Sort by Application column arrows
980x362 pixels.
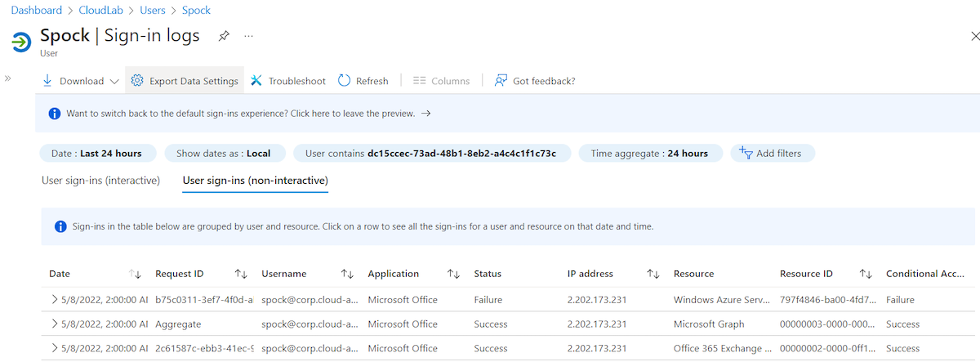point(453,274)
